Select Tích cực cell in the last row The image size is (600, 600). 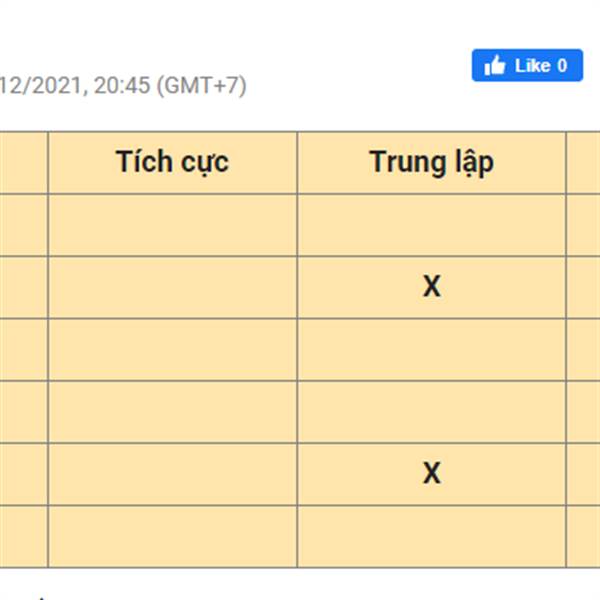(172, 536)
